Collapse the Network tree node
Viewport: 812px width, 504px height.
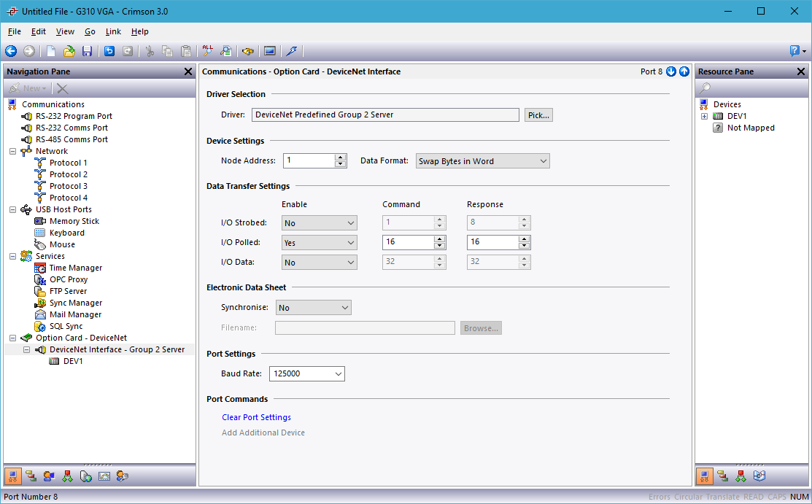13,151
